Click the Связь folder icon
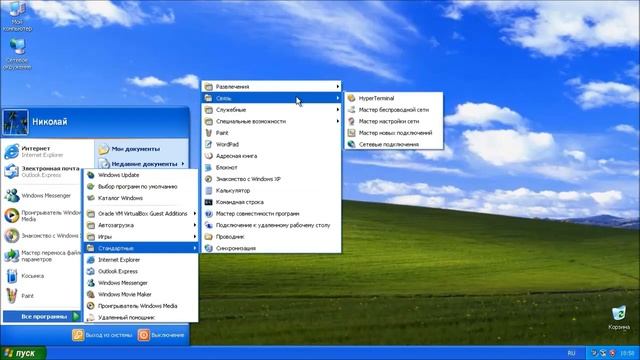The height and width of the screenshot is (360, 640). pos(209,98)
